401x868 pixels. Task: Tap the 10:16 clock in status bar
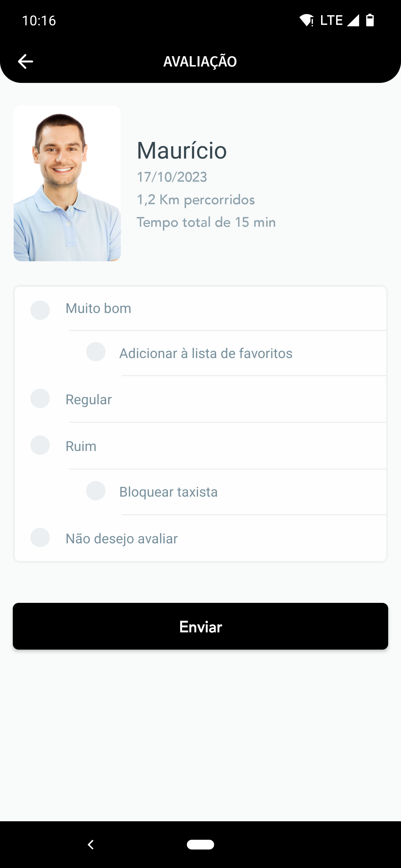click(39, 21)
